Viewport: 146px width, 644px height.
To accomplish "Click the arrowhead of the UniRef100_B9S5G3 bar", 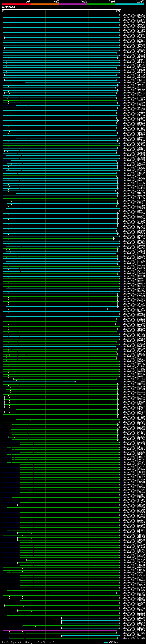I will point(117,53).
